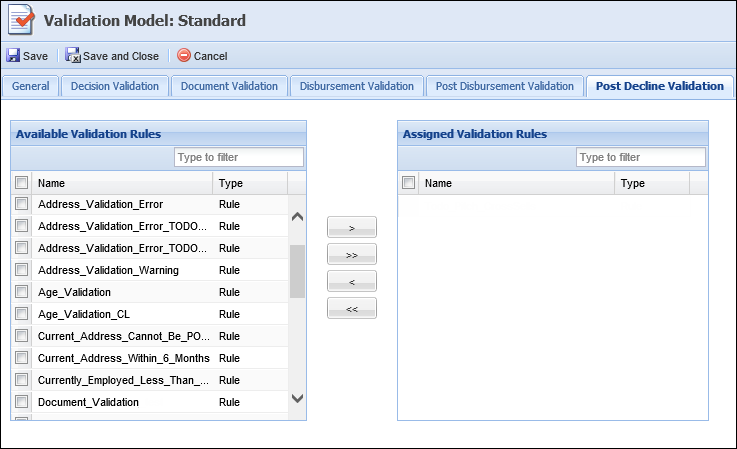Image resolution: width=737 pixels, height=449 pixels.
Task: Click the red Cancel icon
Action: (184, 55)
